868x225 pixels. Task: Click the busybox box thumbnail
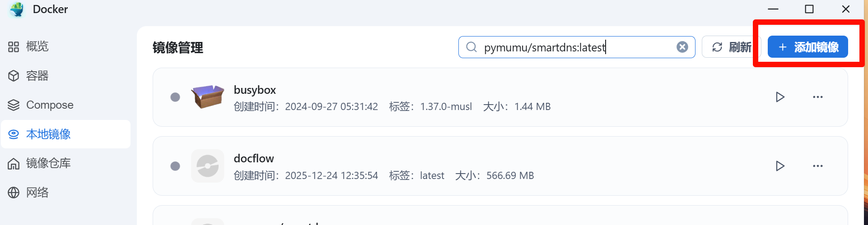coord(208,96)
